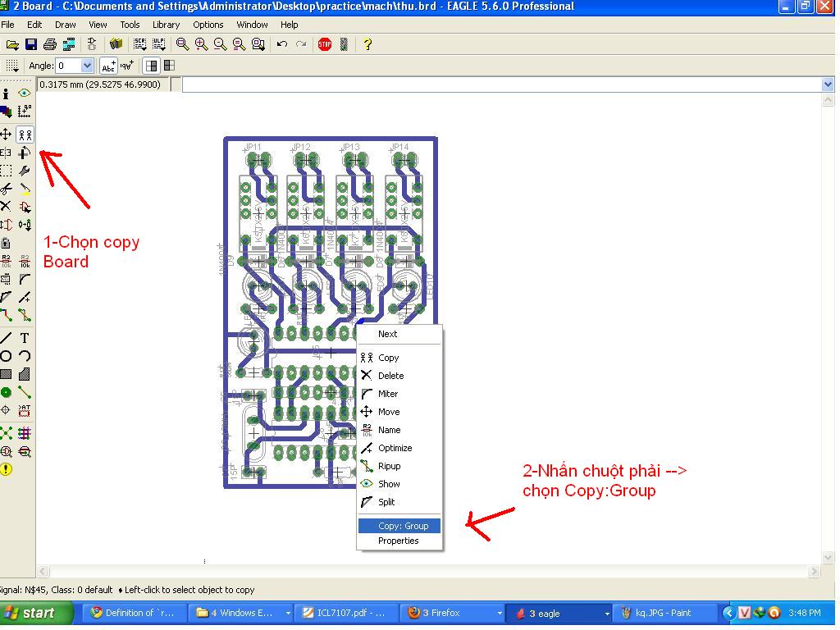Select the Move tool in left toolbar

(6, 134)
